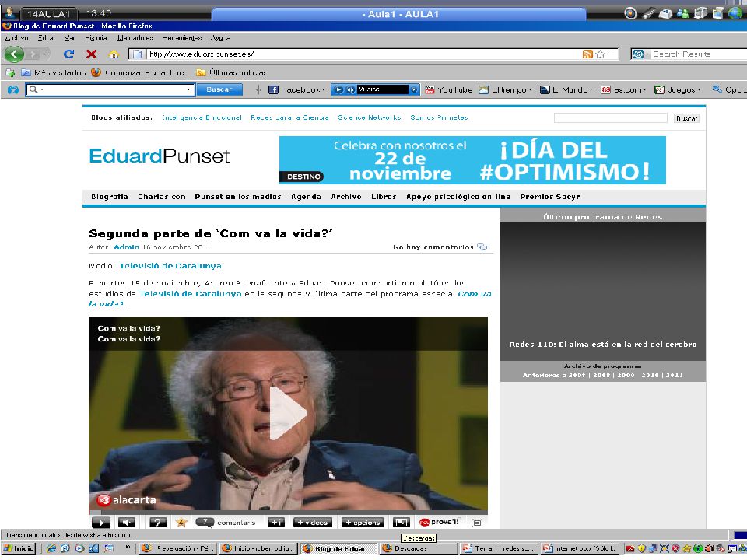
Task: Click the +i info button in player
Action: [x=275, y=523]
